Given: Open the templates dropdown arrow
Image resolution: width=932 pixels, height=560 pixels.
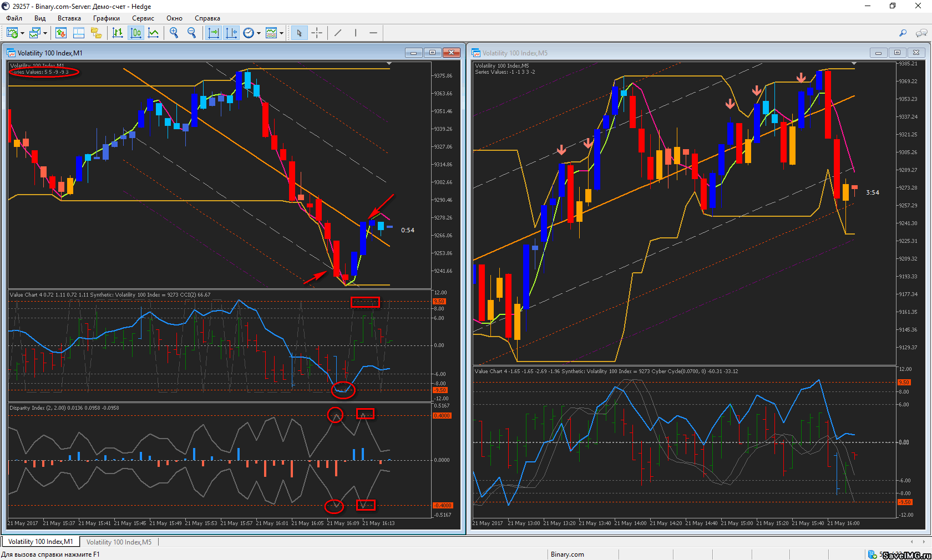Looking at the screenshot, I should (282, 34).
